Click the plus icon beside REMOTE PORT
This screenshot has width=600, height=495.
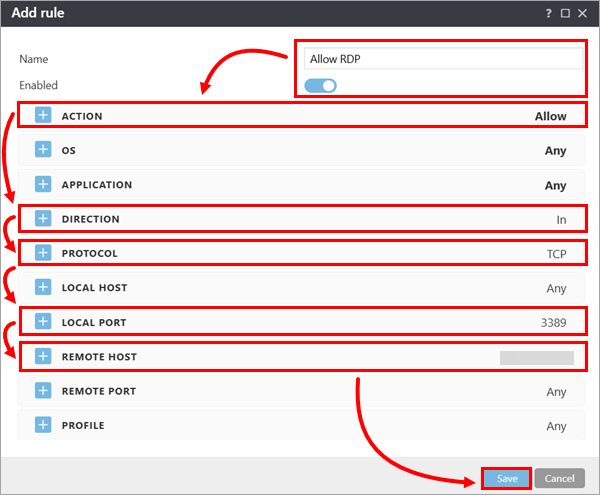pyautogui.click(x=43, y=391)
